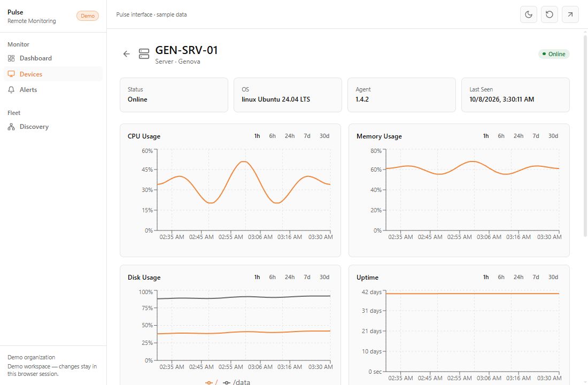Click the Server · Genova subtitle
Viewport: 588px width, 385px height.
click(178, 61)
